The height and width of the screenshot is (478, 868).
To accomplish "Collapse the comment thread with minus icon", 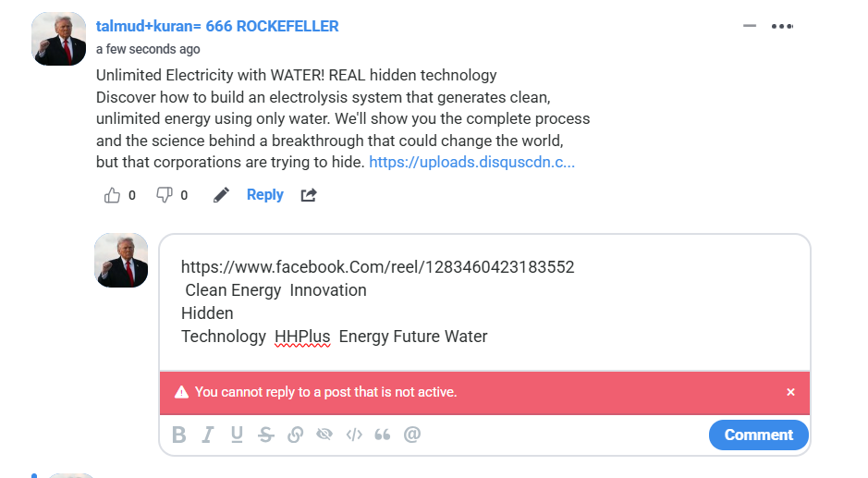I will (750, 26).
